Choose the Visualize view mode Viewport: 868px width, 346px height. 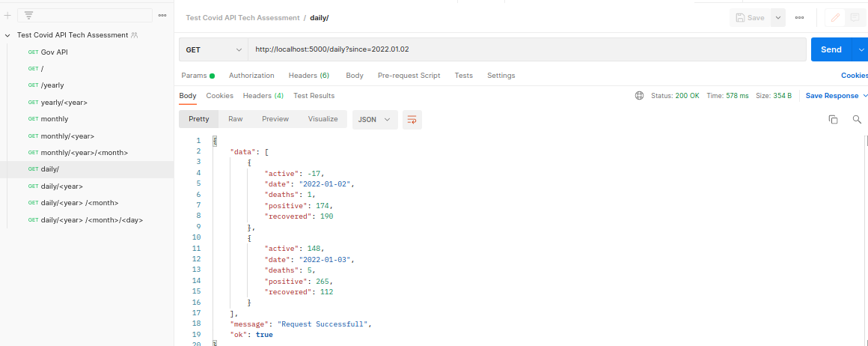[x=323, y=119]
